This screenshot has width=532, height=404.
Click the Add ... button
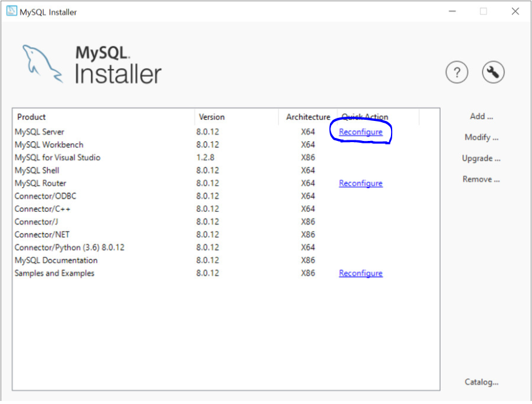(x=481, y=117)
